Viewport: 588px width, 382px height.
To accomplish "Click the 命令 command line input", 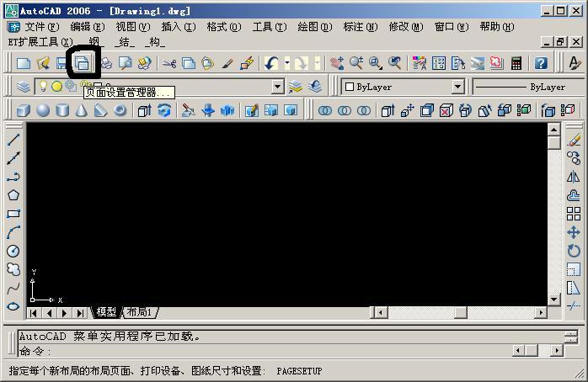I will [263, 352].
